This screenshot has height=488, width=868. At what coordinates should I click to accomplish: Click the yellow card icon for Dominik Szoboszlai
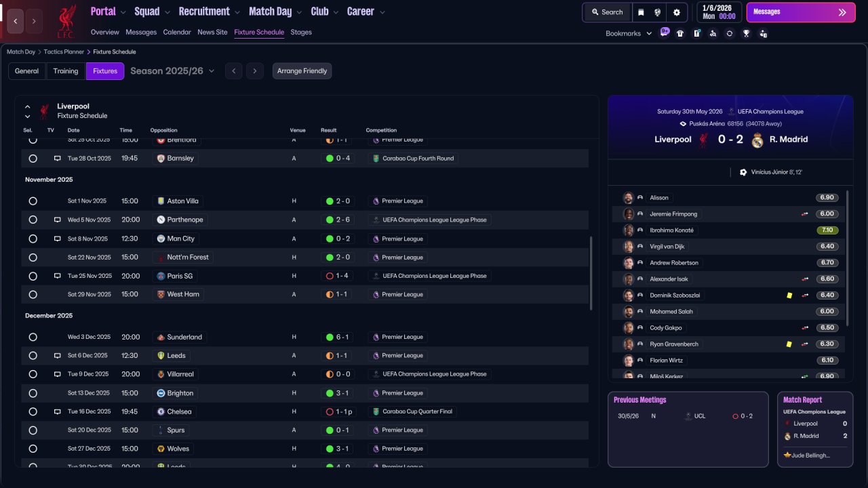point(789,296)
